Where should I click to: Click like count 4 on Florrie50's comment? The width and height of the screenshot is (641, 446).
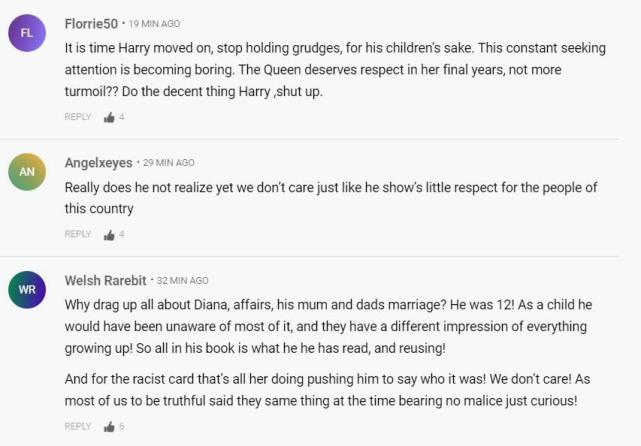tap(121, 117)
